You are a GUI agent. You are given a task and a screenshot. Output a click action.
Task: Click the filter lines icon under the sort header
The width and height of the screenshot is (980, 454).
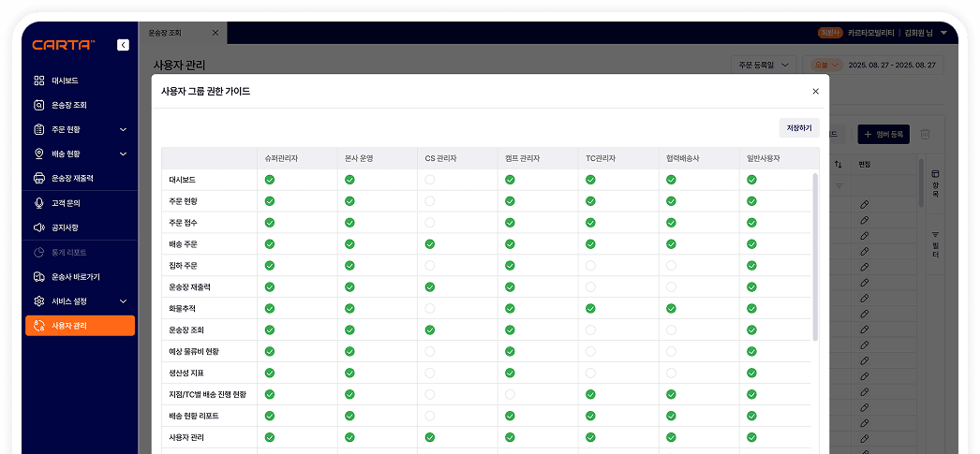tap(839, 185)
